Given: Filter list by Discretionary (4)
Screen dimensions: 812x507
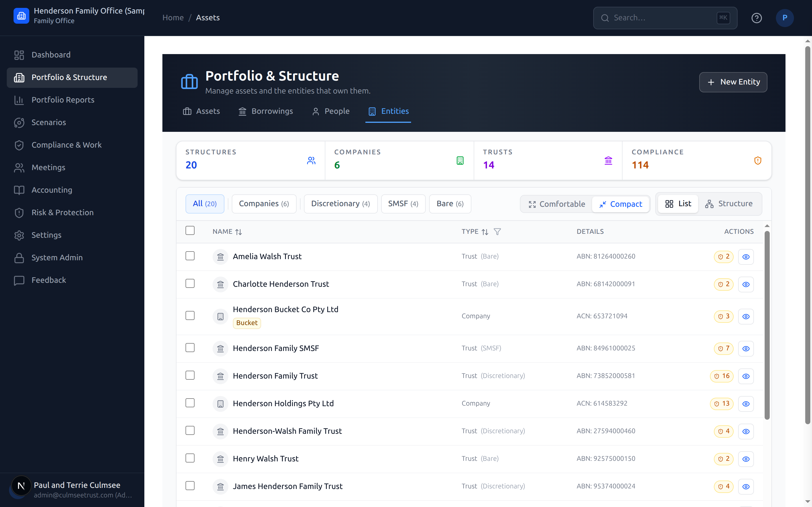Looking at the screenshot, I should pos(341,204).
